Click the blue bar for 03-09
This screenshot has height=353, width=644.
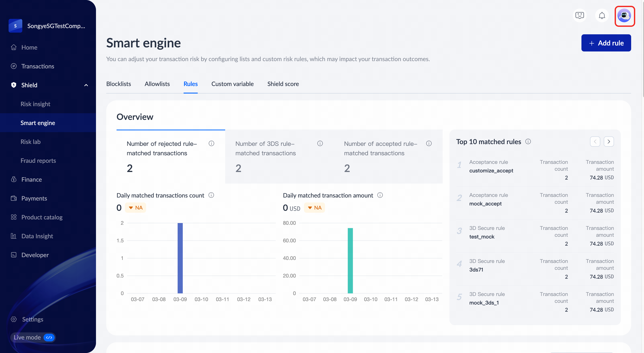[x=180, y=258]
